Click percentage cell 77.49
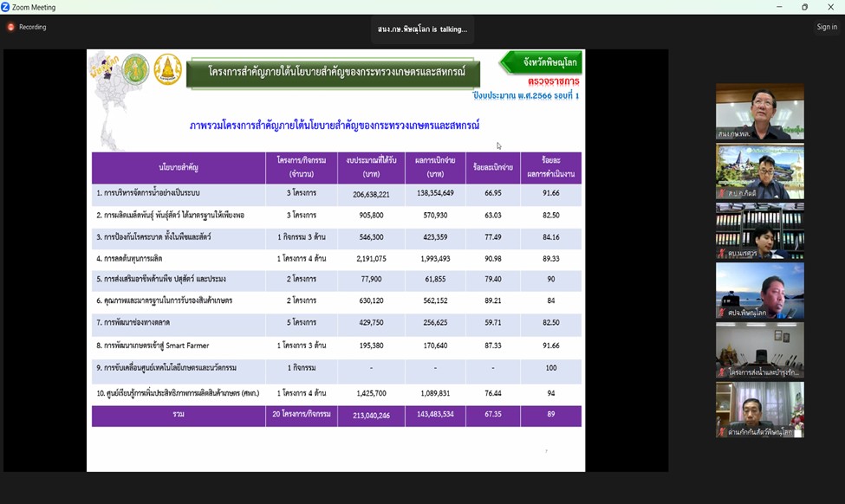 tap(493, 237)
